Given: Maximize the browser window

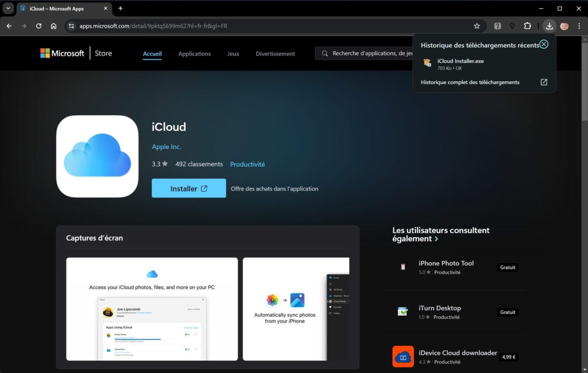Looking at the screenshot, I should point(560,8).
